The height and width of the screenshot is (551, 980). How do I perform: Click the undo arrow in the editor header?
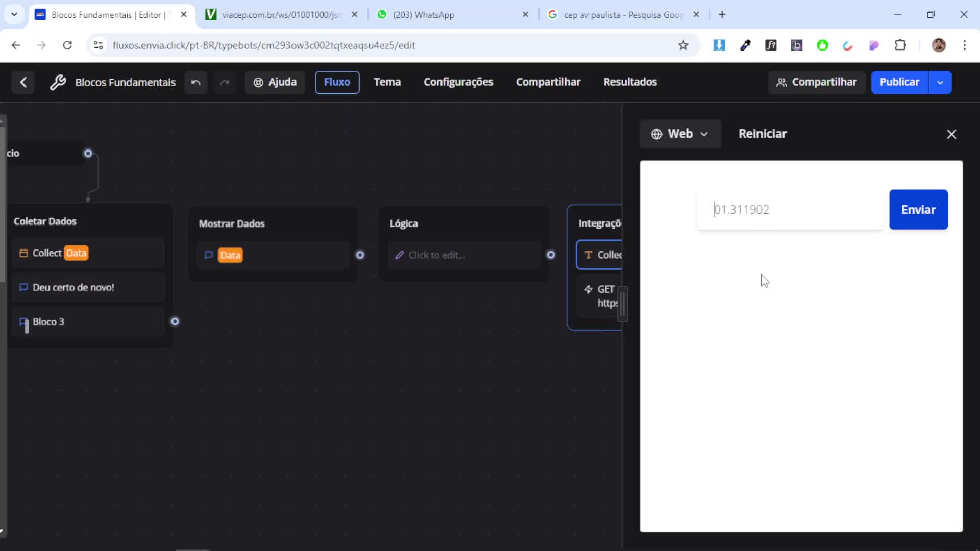pyautogui.click(x=195, y=82)
